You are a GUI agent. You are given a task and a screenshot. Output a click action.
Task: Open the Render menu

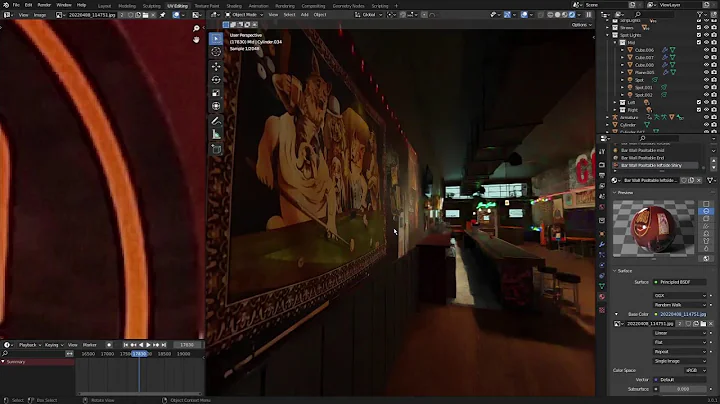[44, 5]
